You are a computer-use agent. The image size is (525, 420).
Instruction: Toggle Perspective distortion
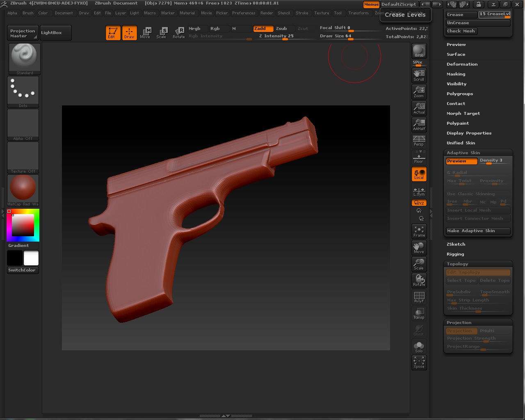[x=419, y=141]
